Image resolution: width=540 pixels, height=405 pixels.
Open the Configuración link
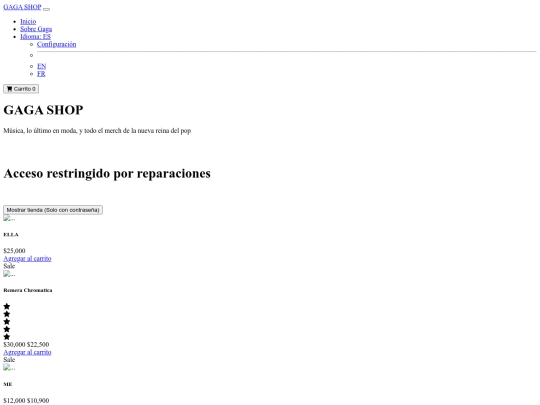click(x=56, y=44)
